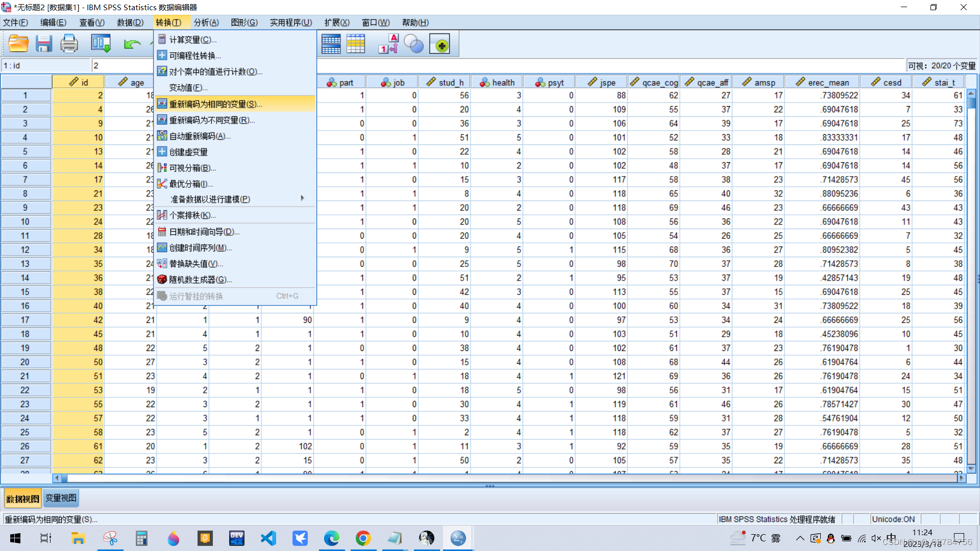Click the Use Variable Sets circles icon

413,44
